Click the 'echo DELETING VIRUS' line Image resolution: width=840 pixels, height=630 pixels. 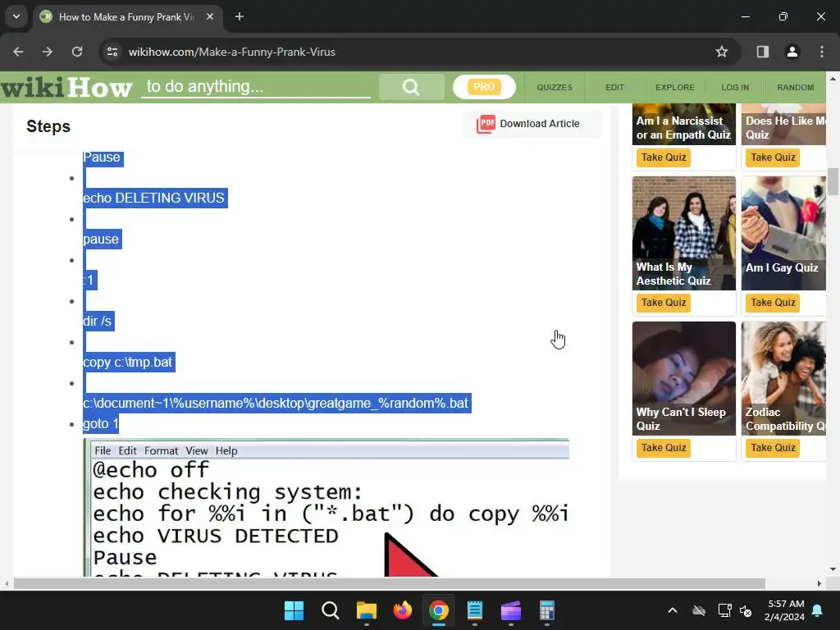click(155, 199)
